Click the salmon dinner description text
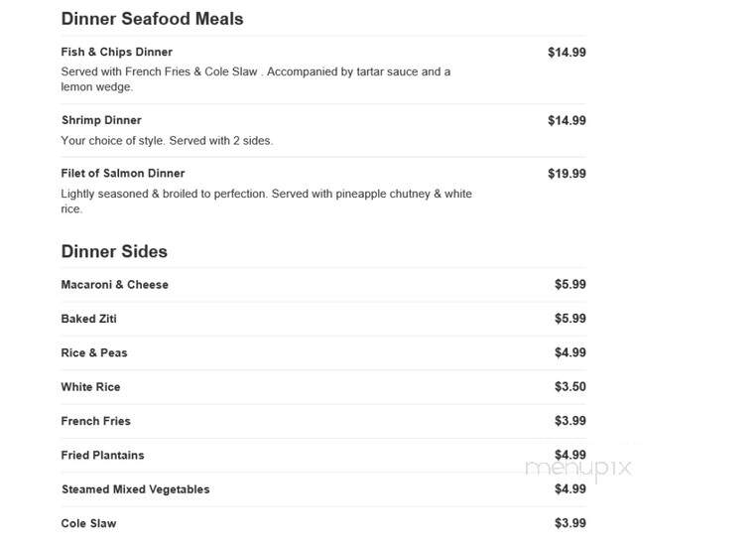This screenshot has height=550, width=756. point(266,202)
